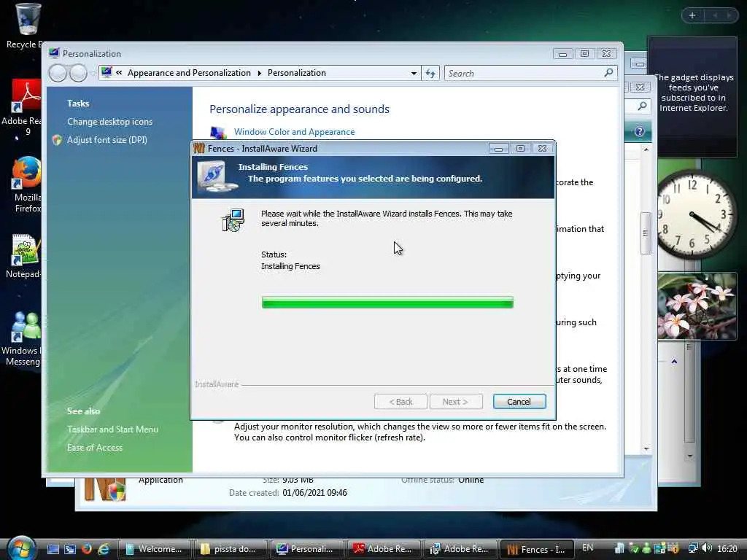Screen dimensions: 747x560
Task: Open the Windows Start orb
Action: pyautogui.click(x=21, y=548)
